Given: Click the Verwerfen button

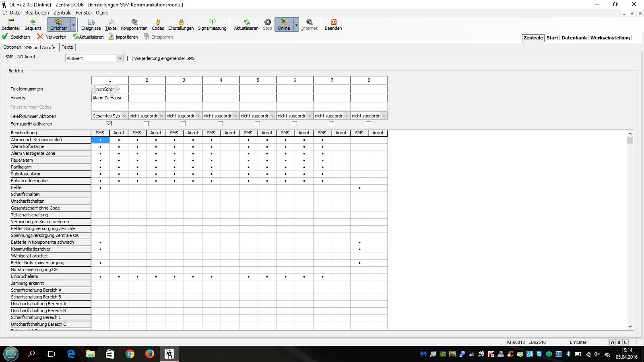Looking at the screenshot, I should [x=52, y=37].
